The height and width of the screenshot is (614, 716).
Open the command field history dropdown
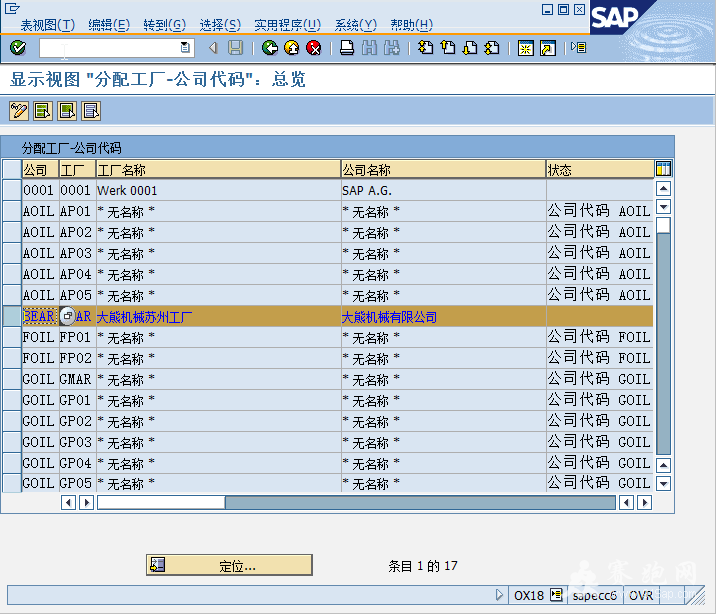(185, 47)
